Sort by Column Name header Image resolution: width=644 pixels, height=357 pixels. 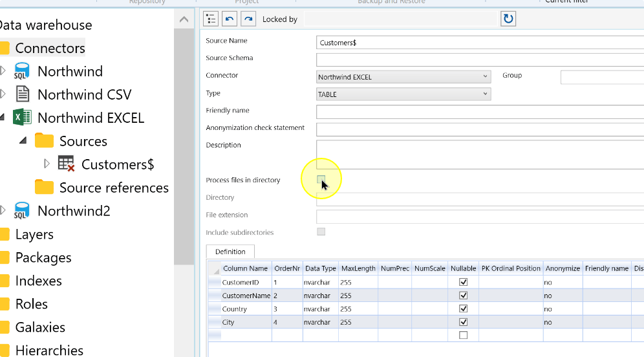click(x=245, y=268)
